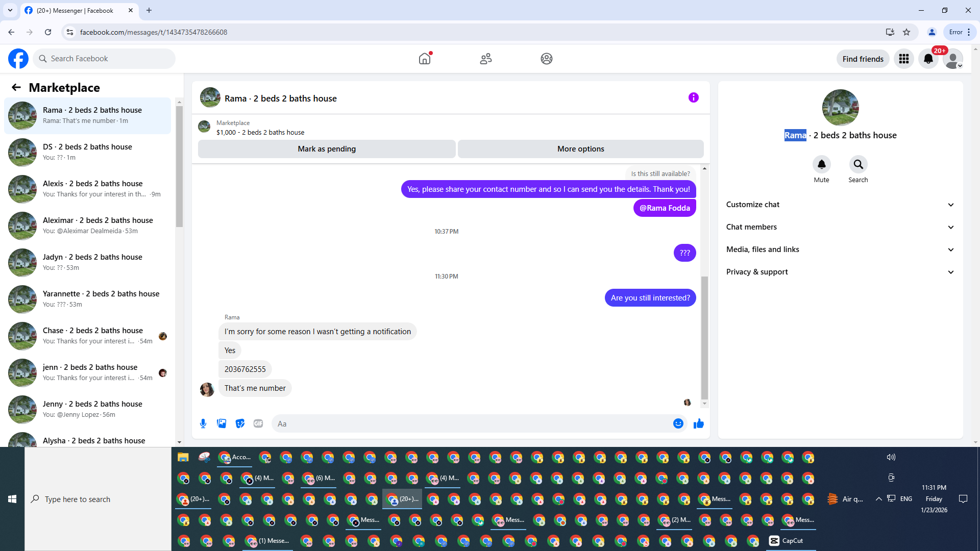
Task: Click Mark as pending button
Action: (x=327, y=149)
